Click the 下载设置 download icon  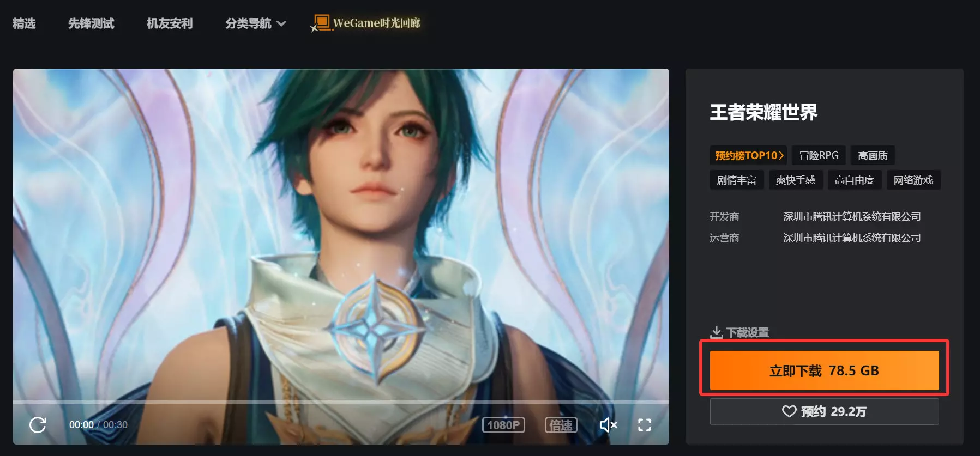(x=716, y=332)
